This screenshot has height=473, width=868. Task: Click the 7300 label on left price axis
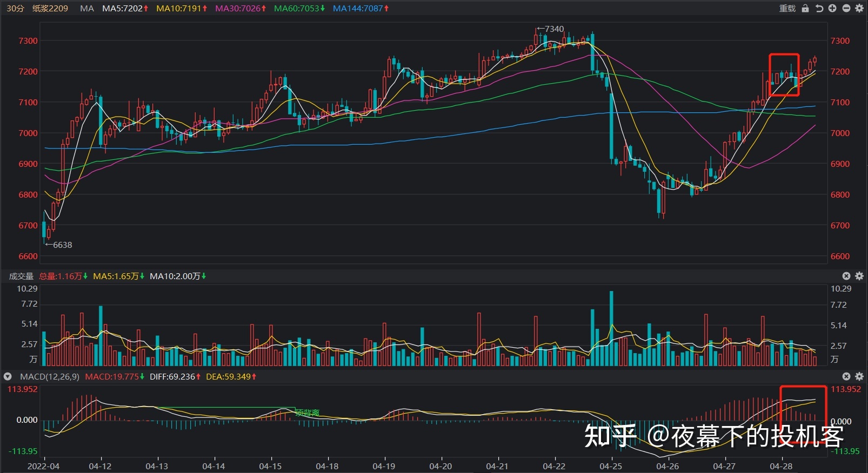point(28,40)
